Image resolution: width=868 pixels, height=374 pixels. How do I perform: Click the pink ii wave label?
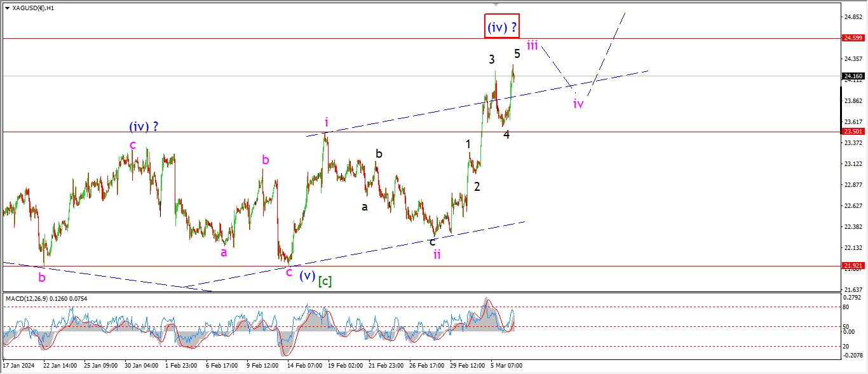(437, 254)
